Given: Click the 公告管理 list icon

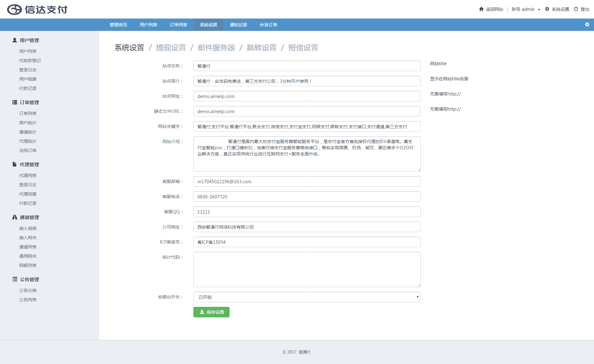Looking at the screenshot, I should point(15,279).
